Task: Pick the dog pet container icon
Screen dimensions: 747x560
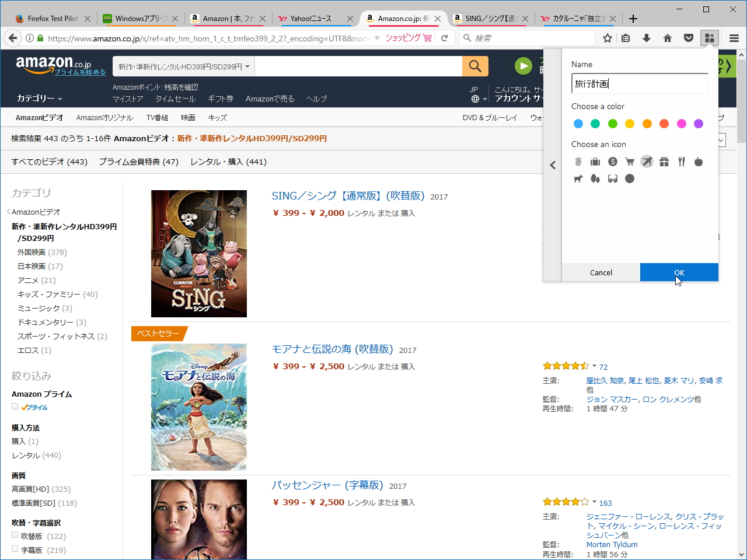Action: (578, 178)
